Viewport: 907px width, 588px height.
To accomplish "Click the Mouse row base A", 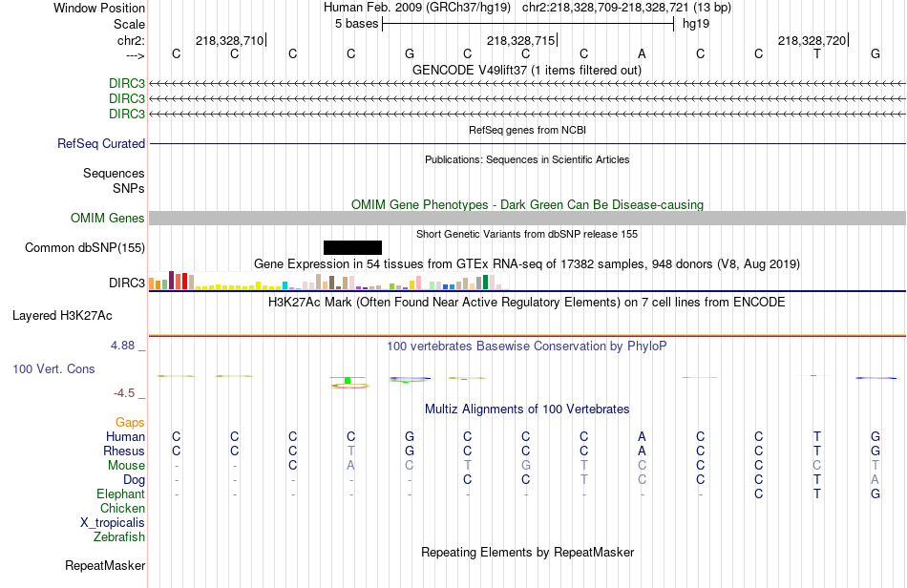I will tap(351, 466).
